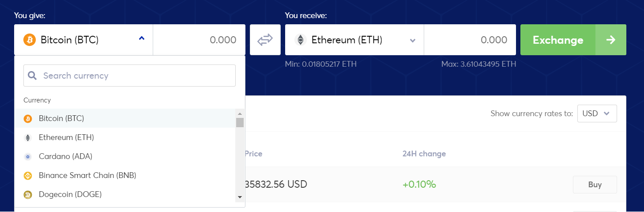Open the USD currency rates dropdown
The image size is (644, 212).
pos(597,114)
